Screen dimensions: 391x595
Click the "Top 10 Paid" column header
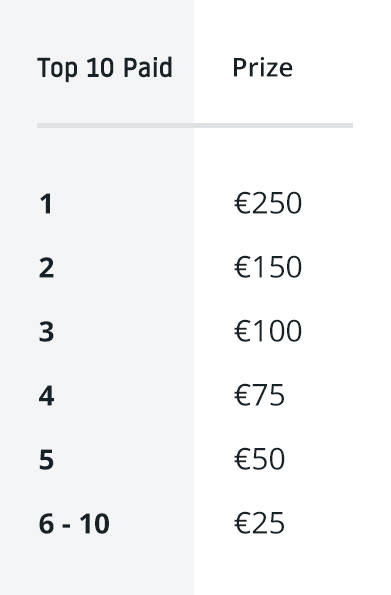click(105, 68)
